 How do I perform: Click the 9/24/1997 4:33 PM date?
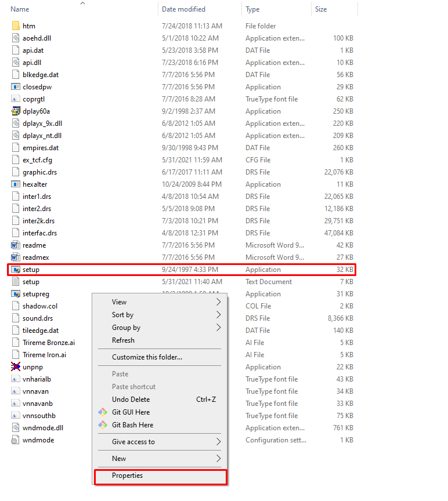(x=190, y=270)
